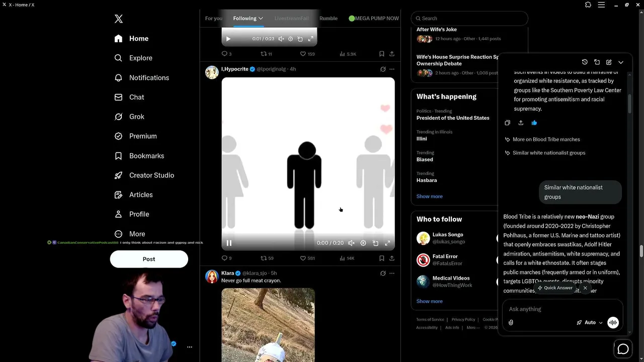Select suggestion More on Blood Tribe marches
The width and height of the screenshot is (644, 362).
pyautogui.click(x=542, y=139)
